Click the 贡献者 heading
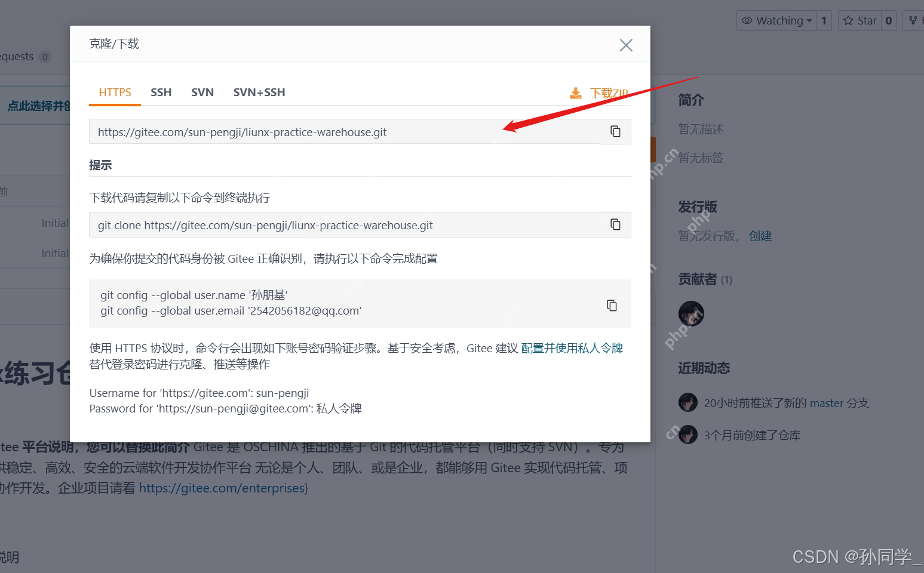The height and width of the screenshot is (573, 924). pos(698,279)
